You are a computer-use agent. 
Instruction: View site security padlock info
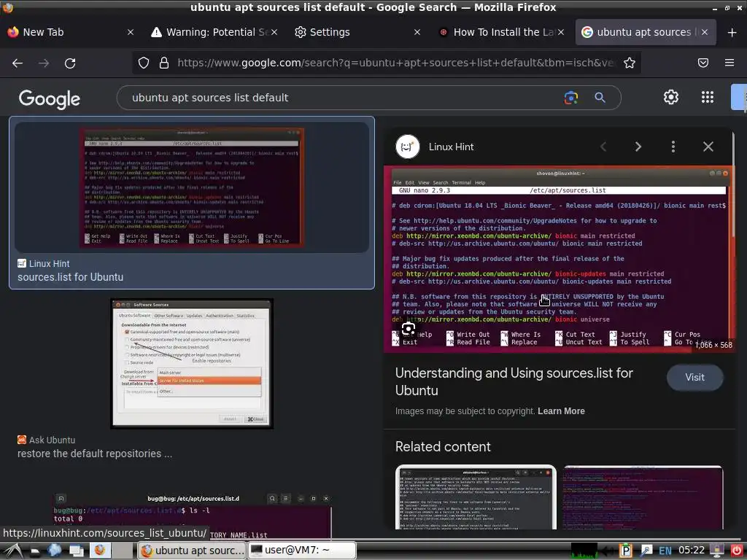coord(164,63)
